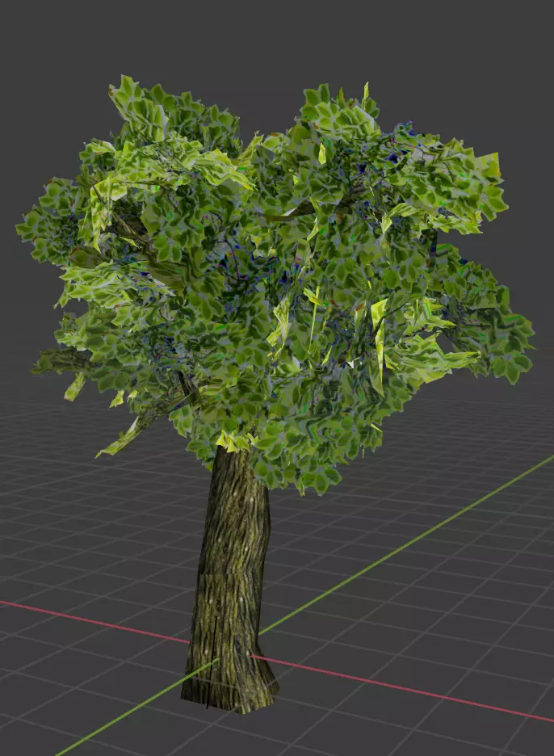Select the tree's green leaf canopy

point(275,284)
